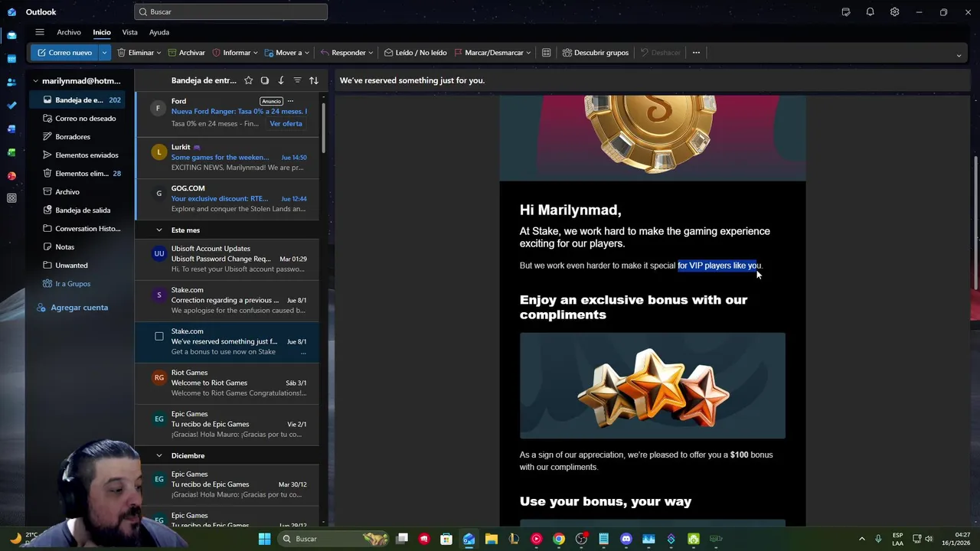Switch to the Inicio tab
980x551 pixels.
coord(102,32)
